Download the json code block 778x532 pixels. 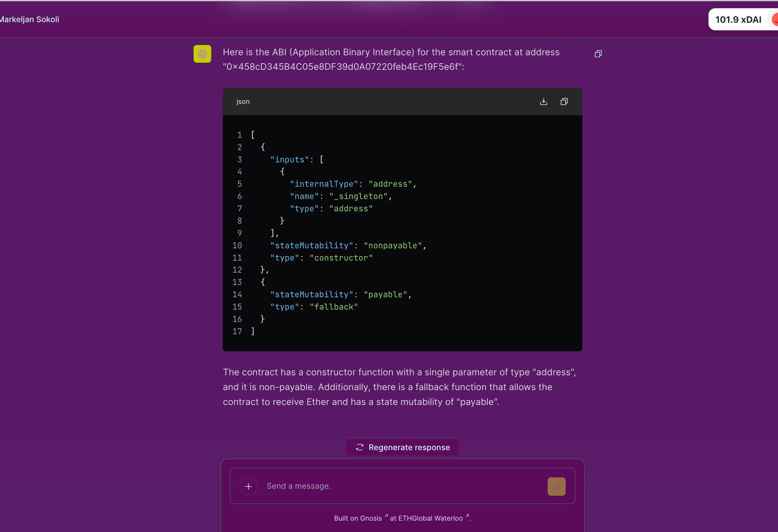point(544,102)
